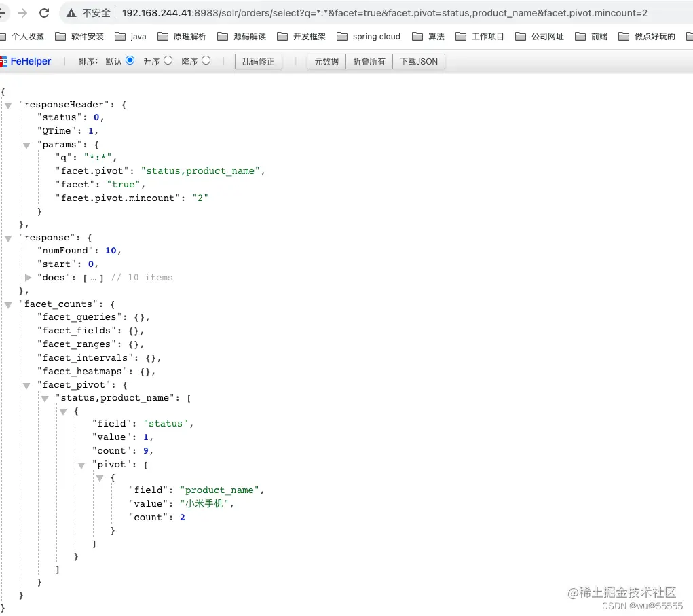The width and height of the screenshot is (693, 616).
Task: Click the browser forward arrow
Action: click(22, 14)
